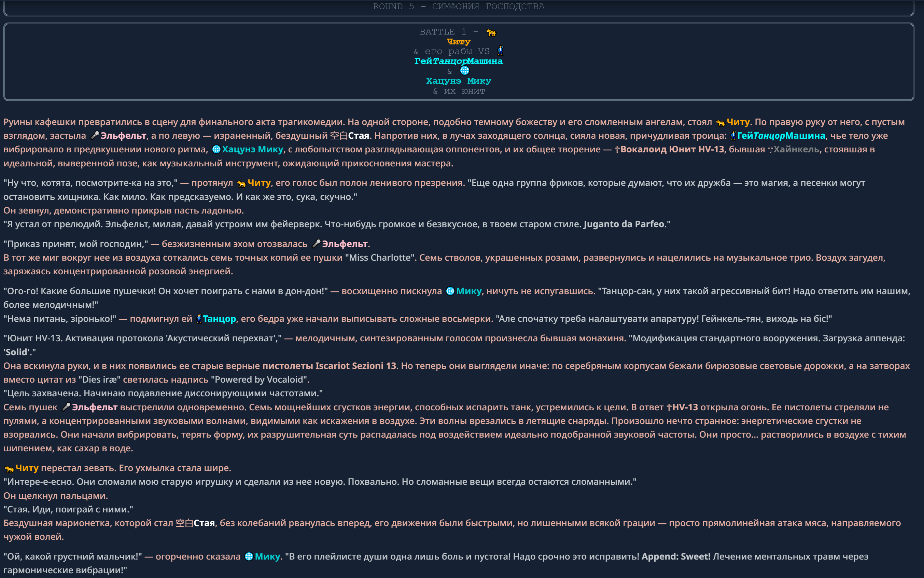The width and height of the screenshot is (924, 578).
Task: Click 'HV-13' before 'открыла огонь'
Action: click(x=685, y=408)
